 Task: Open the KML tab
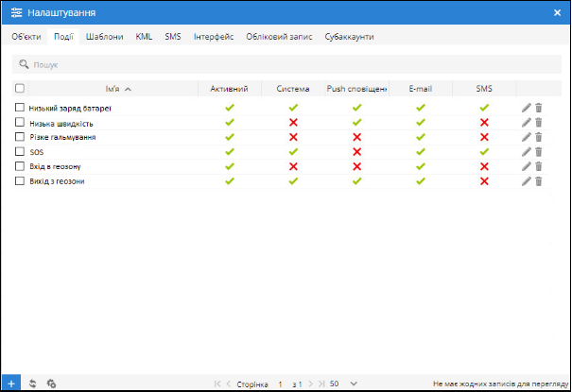pyautogui.click(x=144, y=37)
